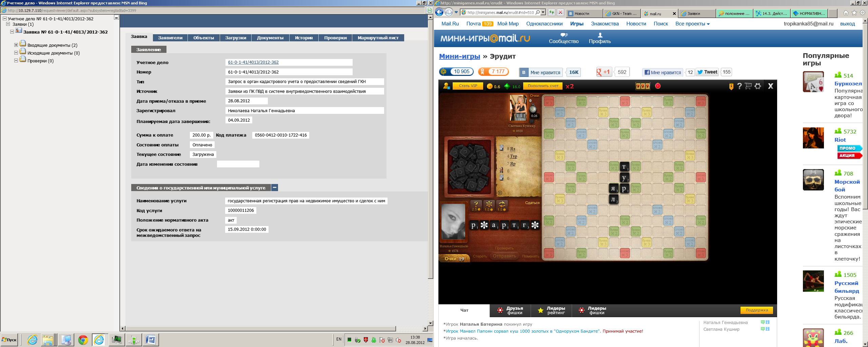Click the arrow circle below the word list
This screenshot has width=868, height=347.
click(x=500, y=193)
